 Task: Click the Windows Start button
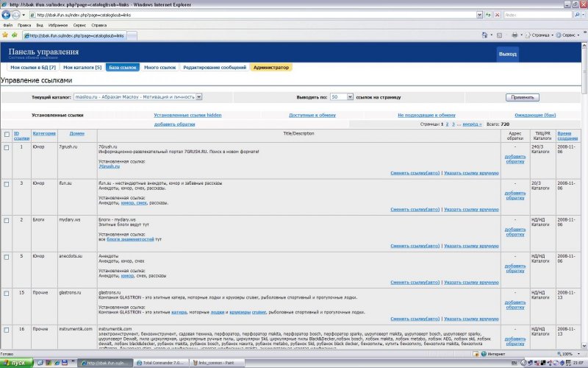[x=15, y=363]
